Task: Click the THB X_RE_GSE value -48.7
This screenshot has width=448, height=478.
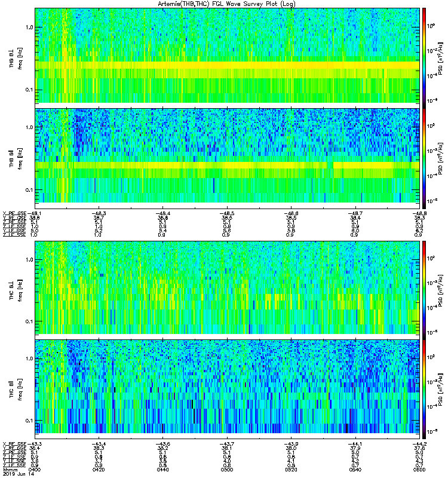Action: coord(355,213)
